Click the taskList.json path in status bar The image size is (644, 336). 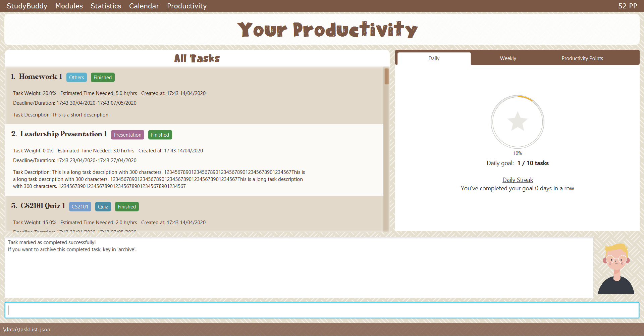tap(26, 330)
